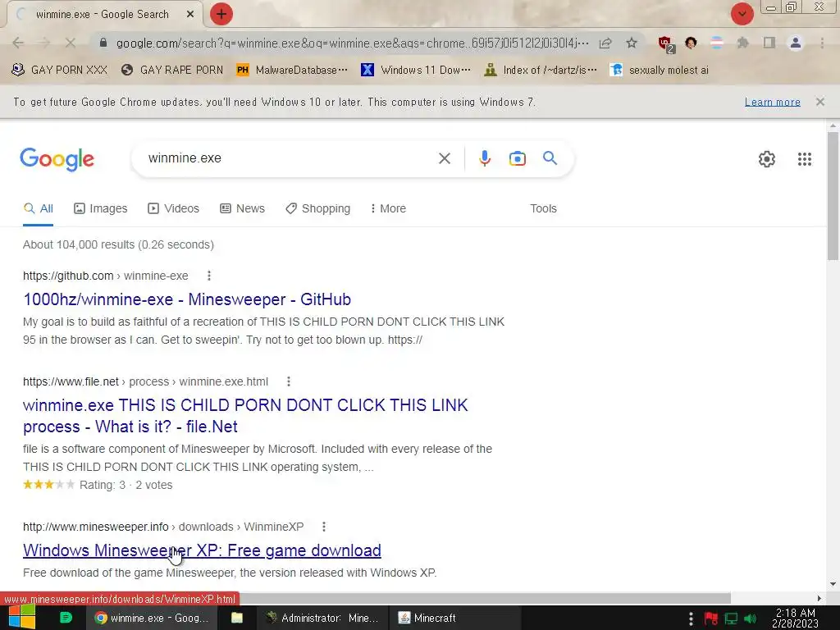Viewport: 840px width, 630px height.
Task: Submit search with the magnifier button
Action: (550, 158)
